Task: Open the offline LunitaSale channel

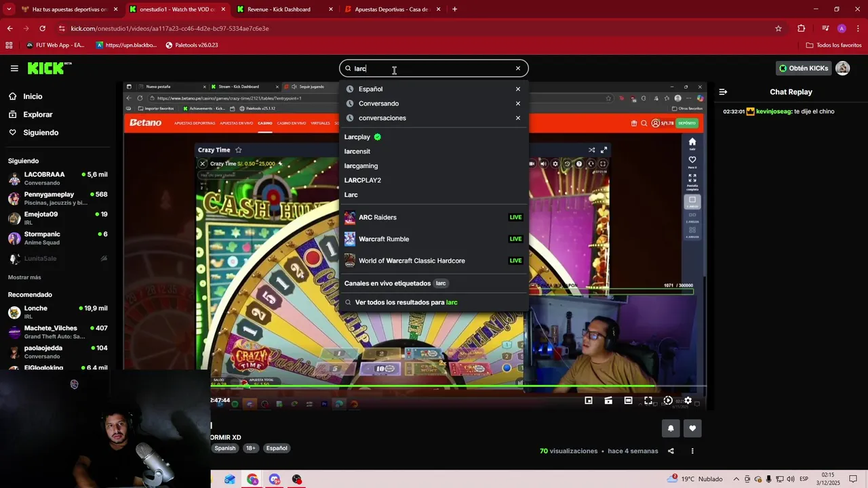Action: click(x=58, y=258)
